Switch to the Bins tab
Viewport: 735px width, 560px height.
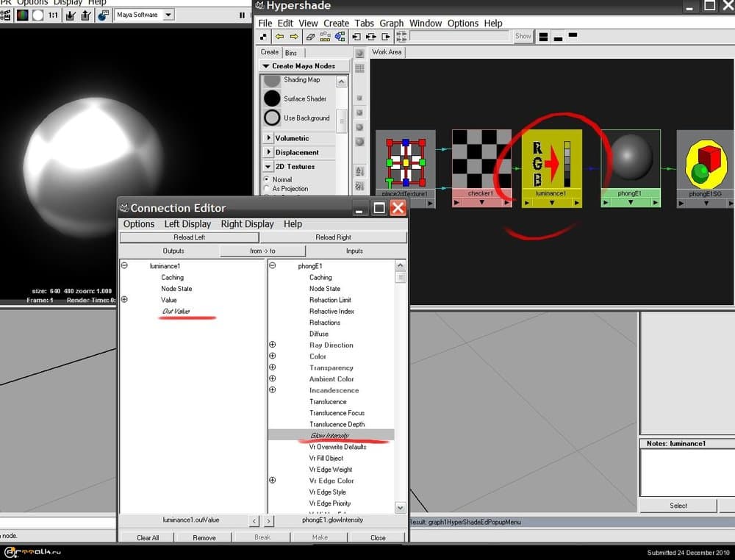coord(291,52)
